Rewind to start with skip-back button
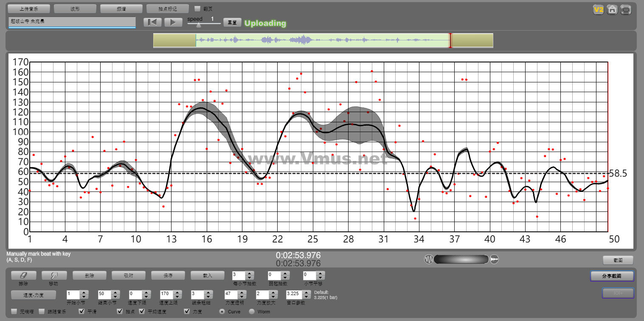644x321 pixels. click(x=152, y=23)
